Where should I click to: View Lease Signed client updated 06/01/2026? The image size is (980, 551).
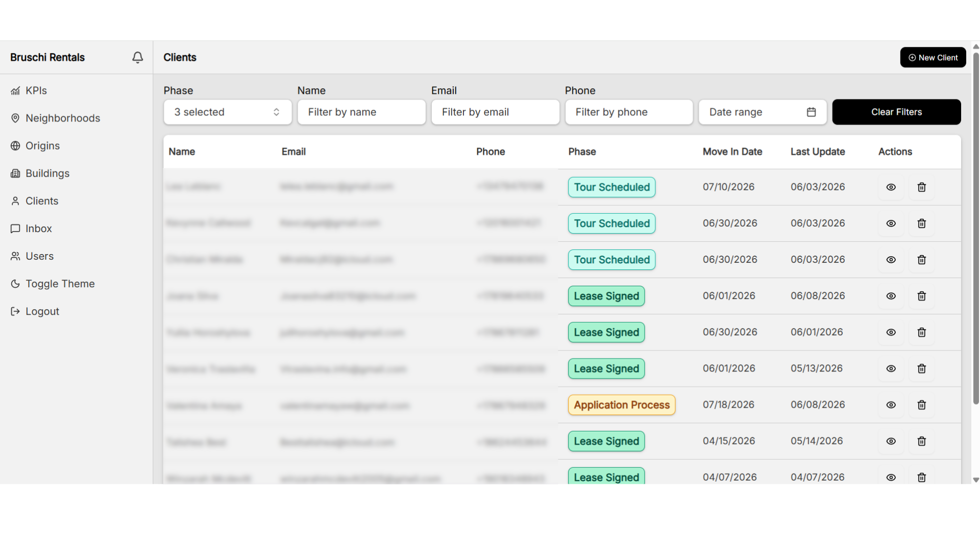tap(891, 332)
